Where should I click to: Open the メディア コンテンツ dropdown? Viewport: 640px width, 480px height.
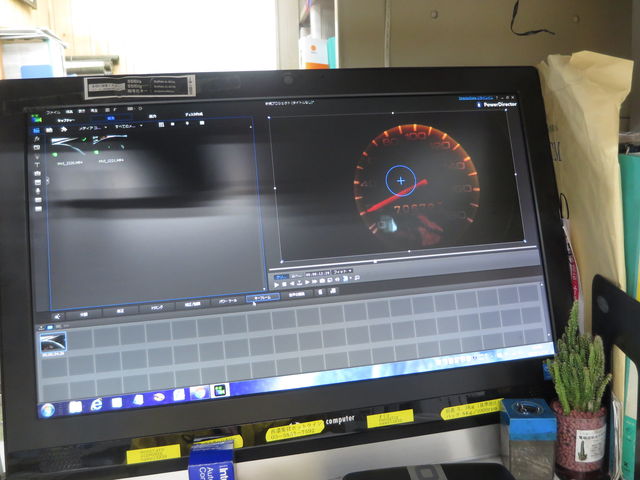click(93, 128)
